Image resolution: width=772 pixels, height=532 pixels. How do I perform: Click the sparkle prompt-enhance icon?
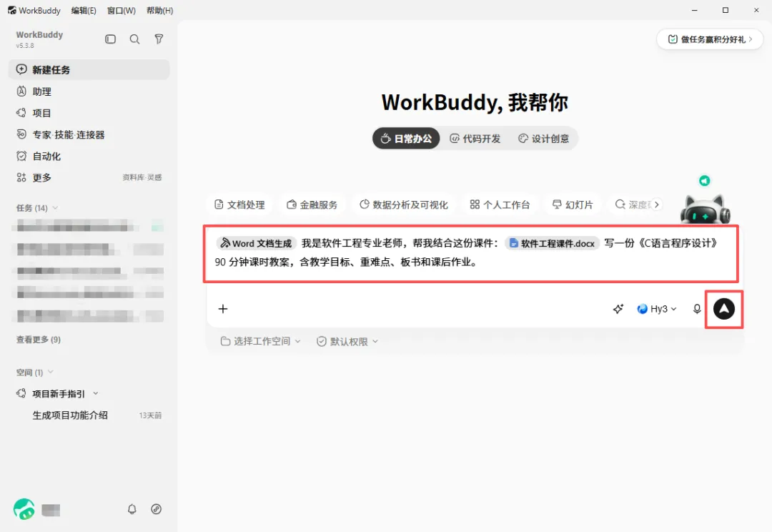pyautogui.click(x=618, y=309)
